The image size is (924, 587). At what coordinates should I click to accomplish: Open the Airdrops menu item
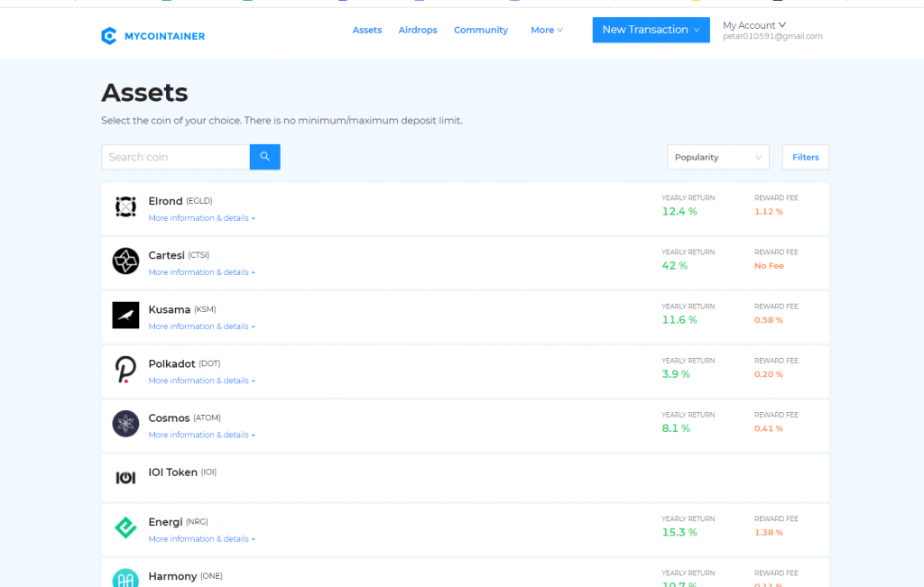pyautogui.click(x=418, y=30)
